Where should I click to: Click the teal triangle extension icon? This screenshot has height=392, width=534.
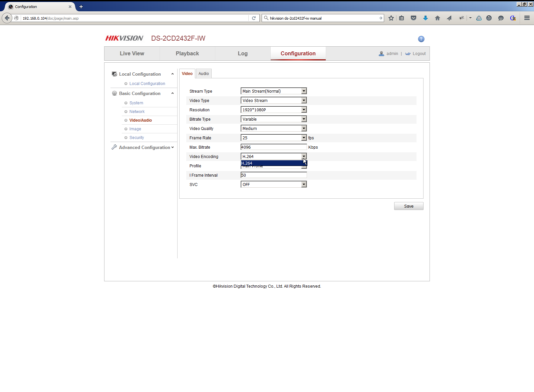479,18
